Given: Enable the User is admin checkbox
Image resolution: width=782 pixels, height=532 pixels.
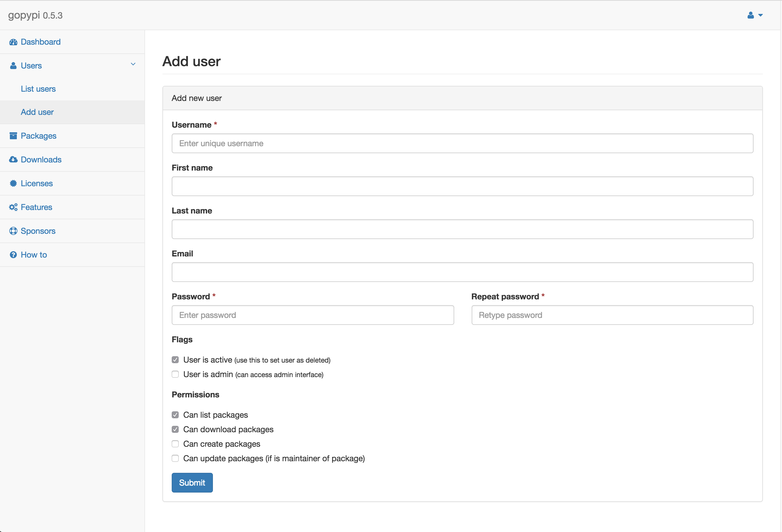Looking at the screenshot, I should [x=175, y=374].
